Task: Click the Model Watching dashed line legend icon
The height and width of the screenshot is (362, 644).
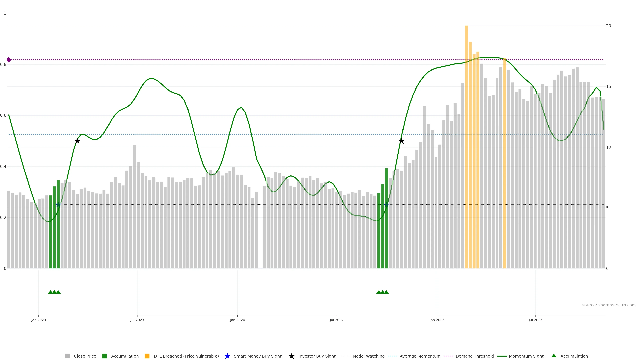Action: pyautogui.click(x=345, y=356)
